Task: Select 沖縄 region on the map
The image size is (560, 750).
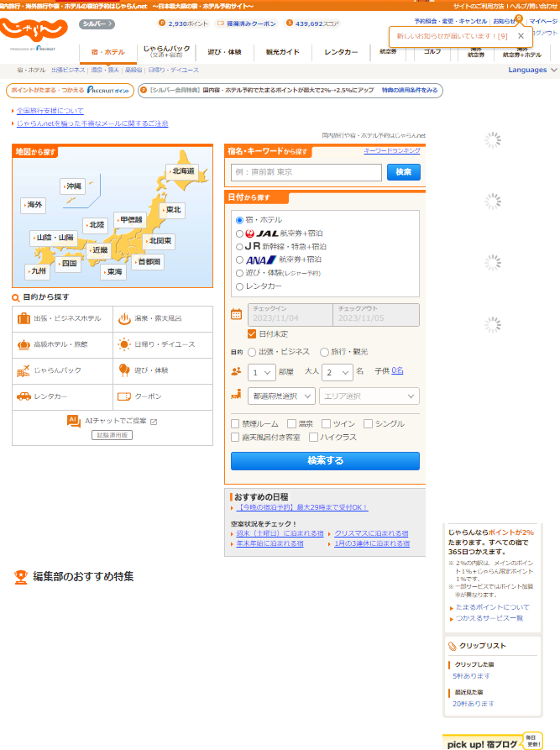Action: coord(73,186)
